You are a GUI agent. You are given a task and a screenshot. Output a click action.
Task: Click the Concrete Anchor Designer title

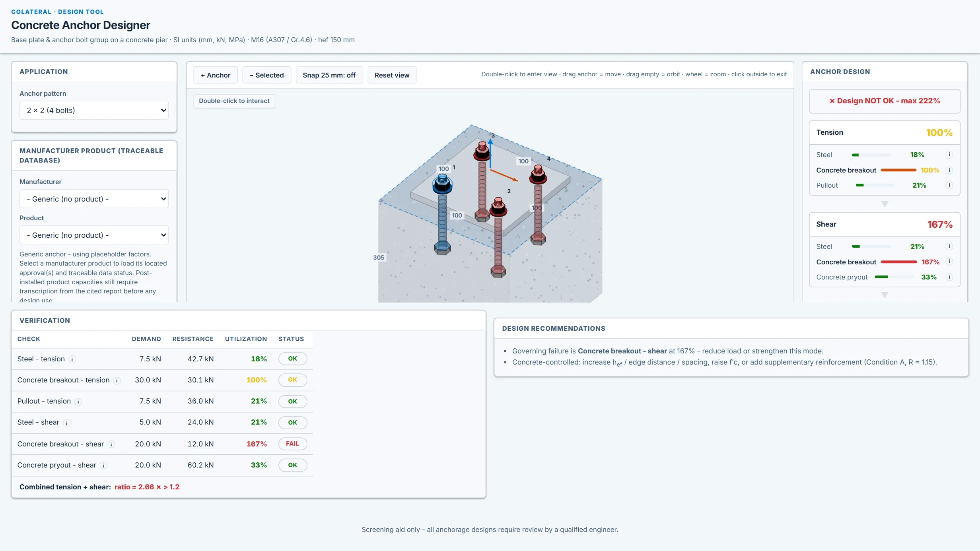pyautogui.click(x=81, y=25)
